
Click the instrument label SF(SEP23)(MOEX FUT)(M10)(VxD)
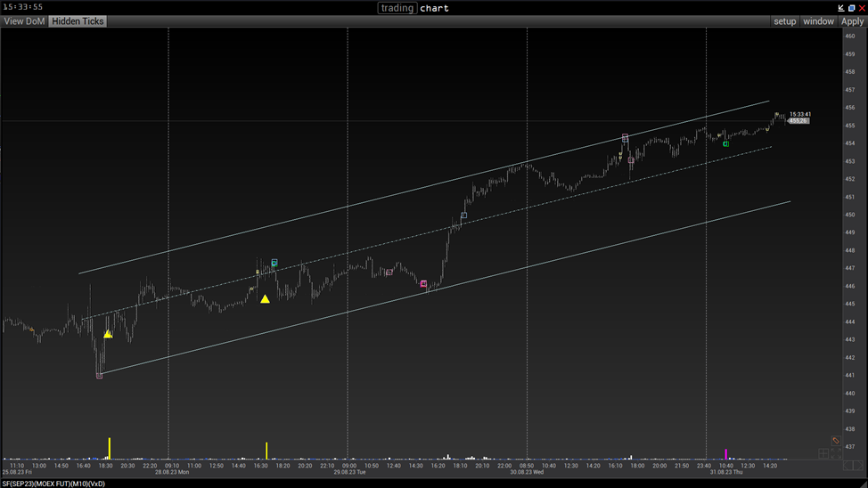pyautogui.click(x=53, y=484)
